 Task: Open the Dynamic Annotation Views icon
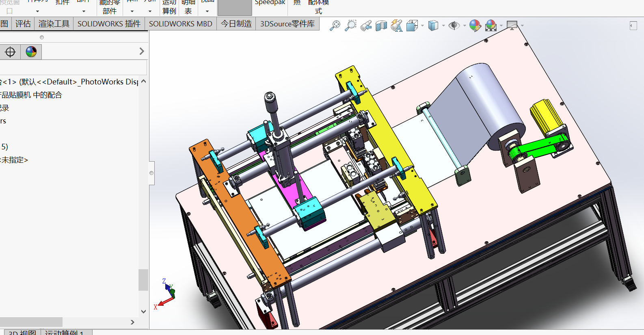click(397, 26)
